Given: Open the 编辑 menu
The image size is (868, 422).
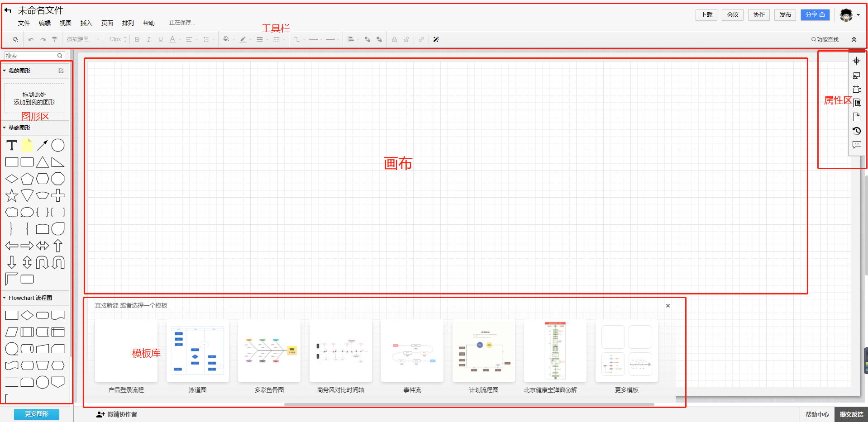Looking at the screenshot, I should [45, 23].
